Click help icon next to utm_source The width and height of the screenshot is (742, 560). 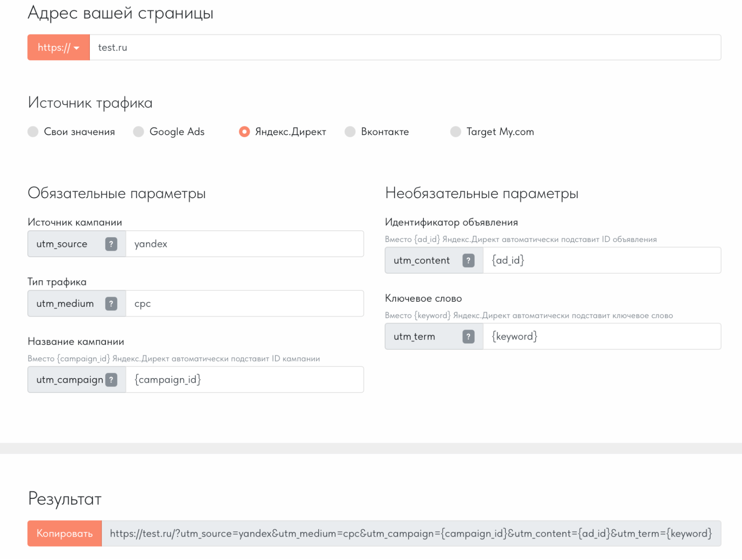111,244
